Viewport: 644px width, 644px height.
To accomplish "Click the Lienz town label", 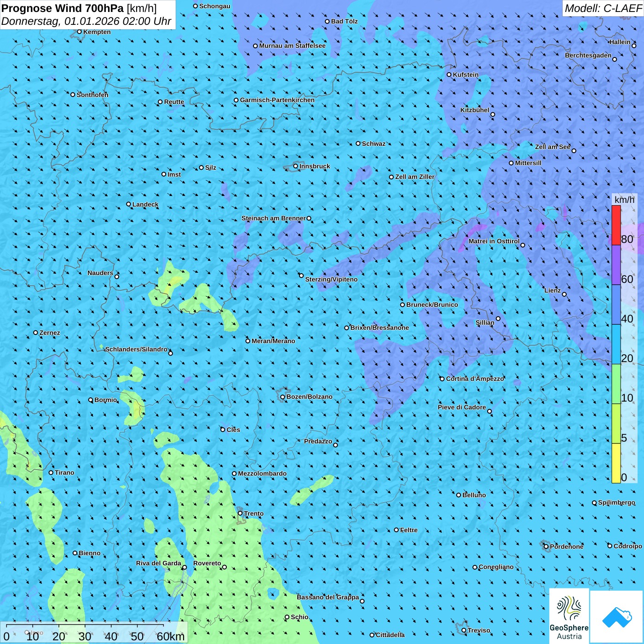I will (552, 290).
